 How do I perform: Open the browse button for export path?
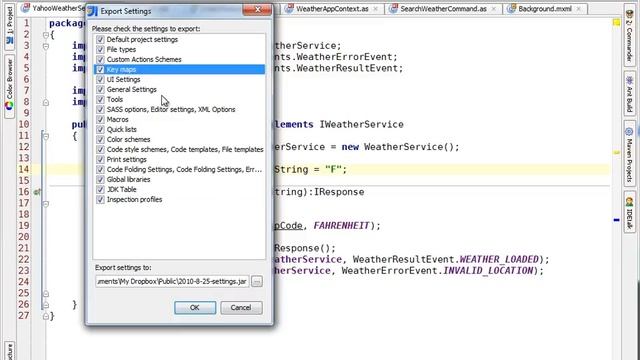click(x=257, y=281)
